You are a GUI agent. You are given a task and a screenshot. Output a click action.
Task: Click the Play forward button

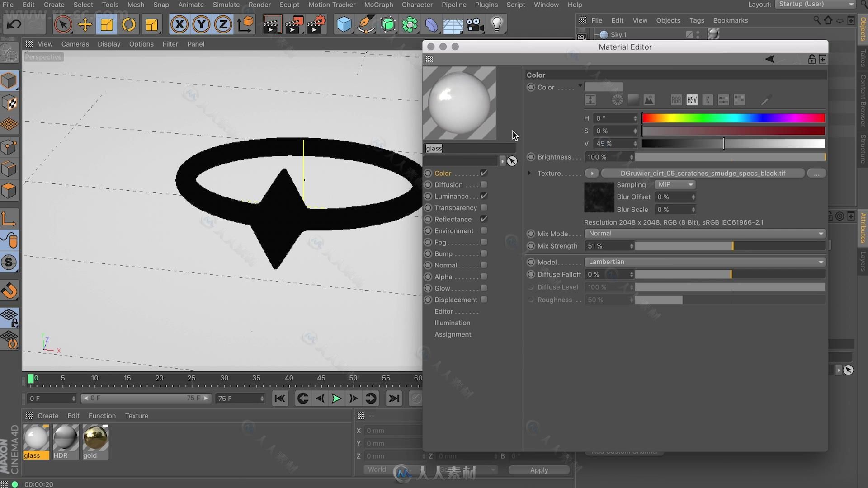point(336,399)
